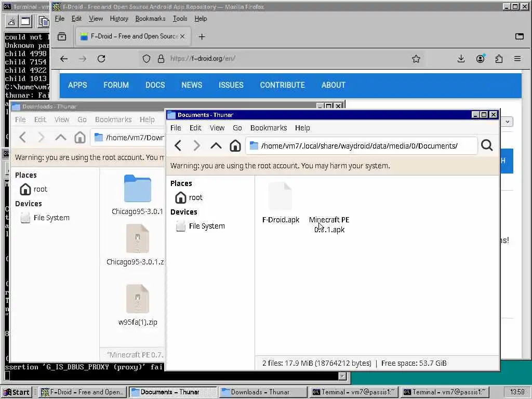532x399 pixels.
Task: Open Bookmarks menu in Documents Thunar
Action: [269, 128]
